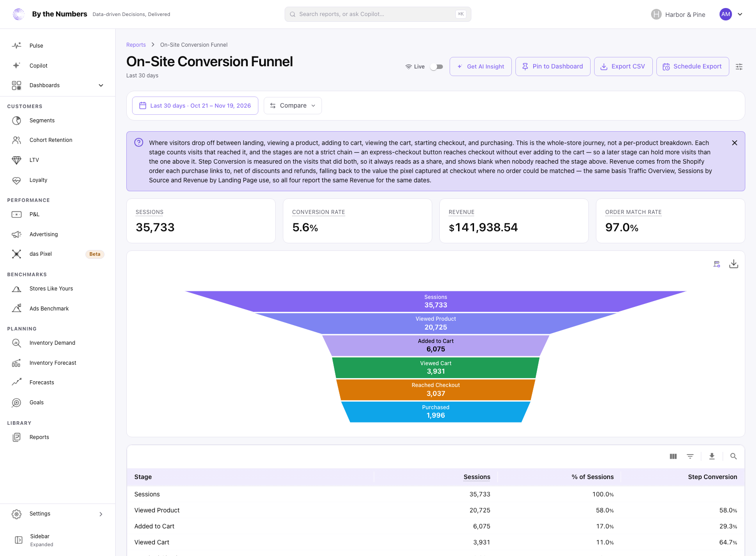Open the Goals target icon

(16, 403)
